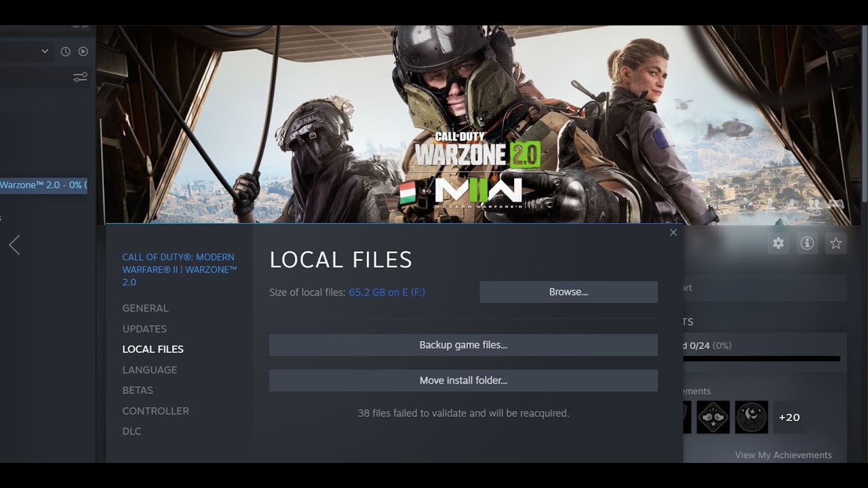Image resolution: width=868 pixels, height=488 pixels.
Task: Click the LOCAL FILES heading text
Action: pyautogui.click(x=341, y=260)
